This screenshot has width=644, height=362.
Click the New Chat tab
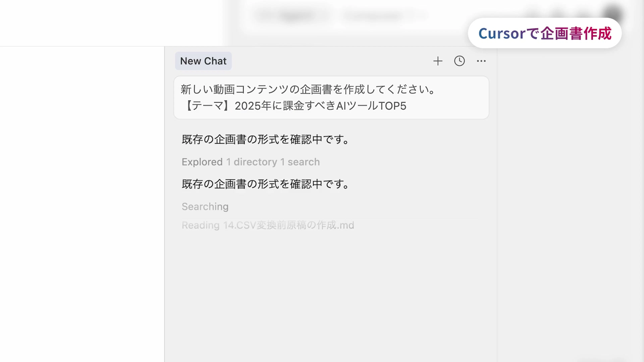click(203, 61)
